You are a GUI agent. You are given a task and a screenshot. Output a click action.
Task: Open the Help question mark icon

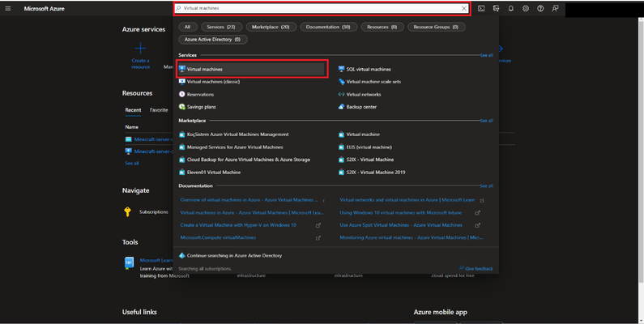(x=540, y=9)
